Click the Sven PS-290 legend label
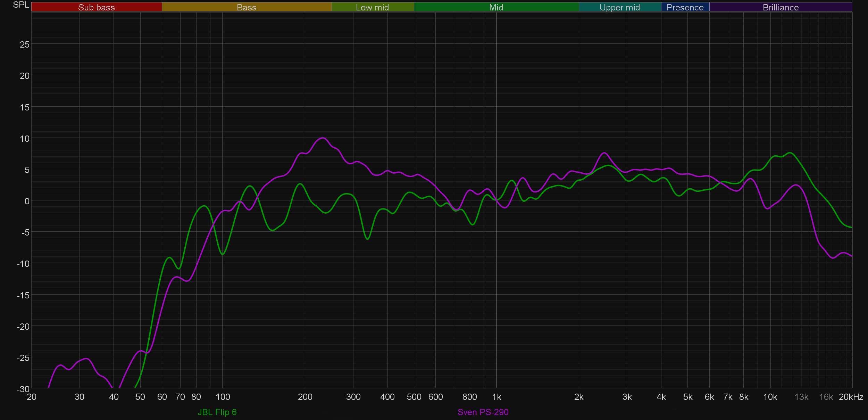Viewport: 868px width, 420px height. click(483, 412)
